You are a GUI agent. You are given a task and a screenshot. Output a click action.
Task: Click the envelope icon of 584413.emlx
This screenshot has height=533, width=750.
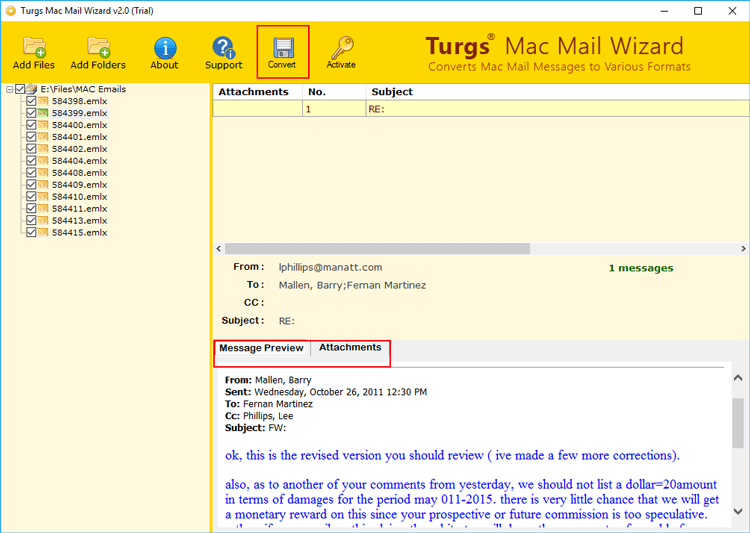point(43,221)
